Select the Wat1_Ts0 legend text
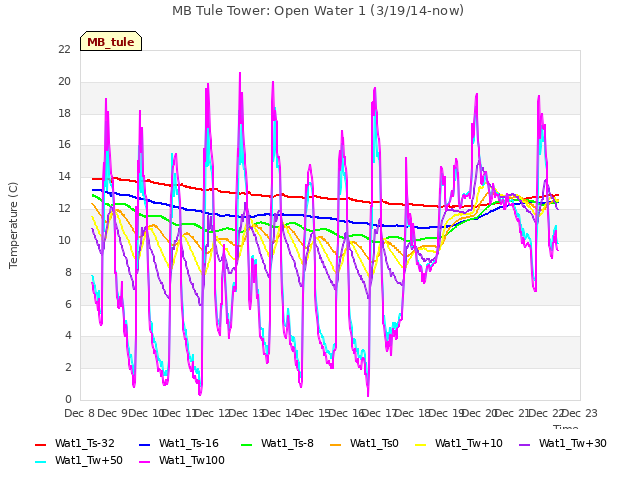Viewport: 640px width, 480px height. (x=374, y=444)
